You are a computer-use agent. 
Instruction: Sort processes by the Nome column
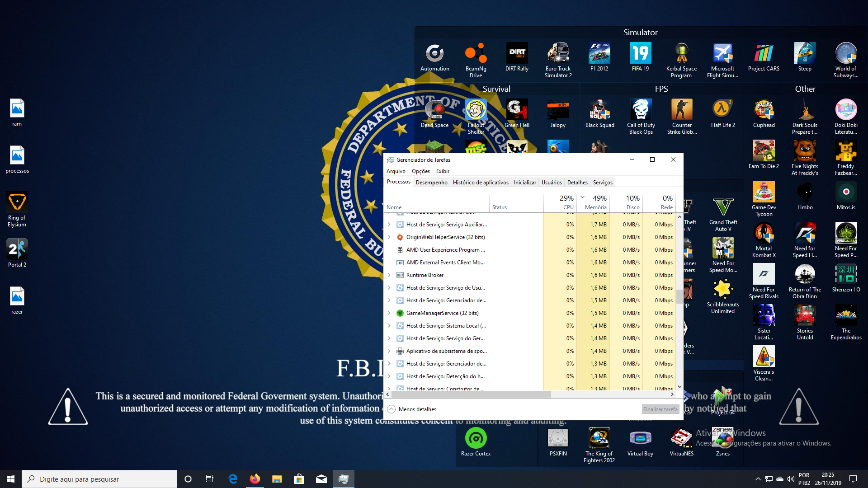pyautogui.click(x=436, y=202)
